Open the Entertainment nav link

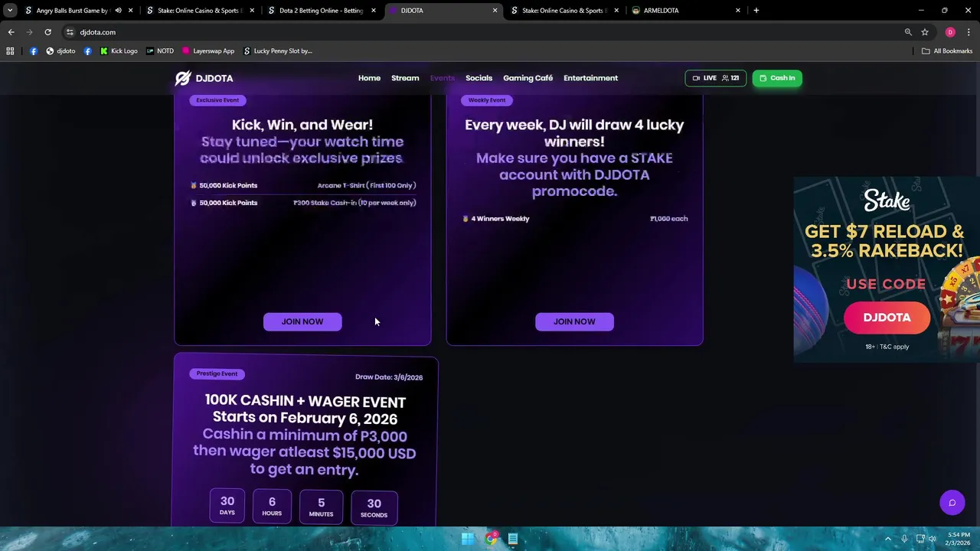click(x=590, y=78)
